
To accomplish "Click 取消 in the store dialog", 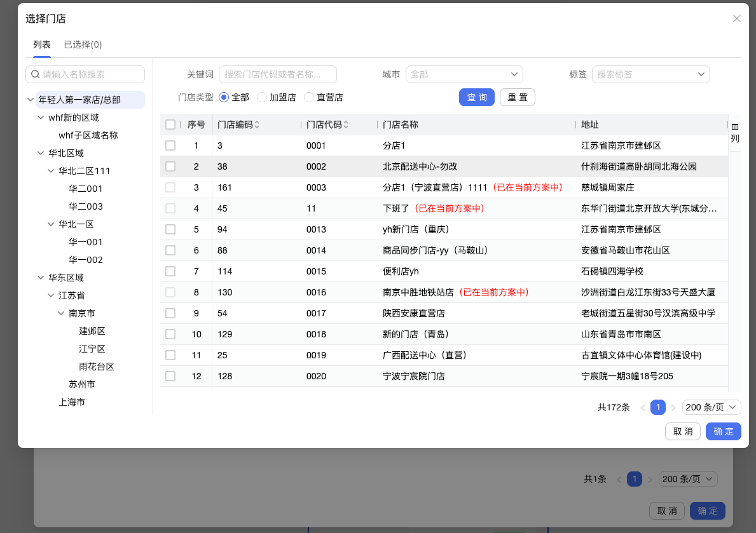I will 683,431.
